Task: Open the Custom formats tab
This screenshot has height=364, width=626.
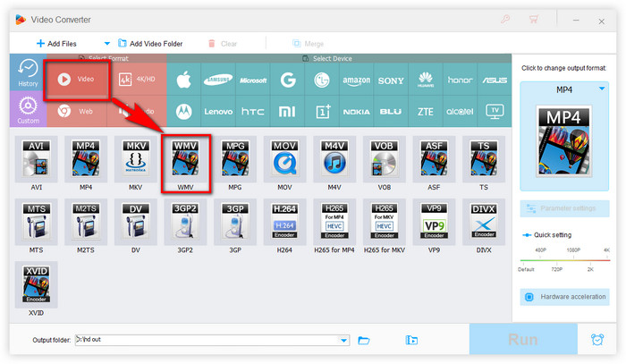Action: 28,109
